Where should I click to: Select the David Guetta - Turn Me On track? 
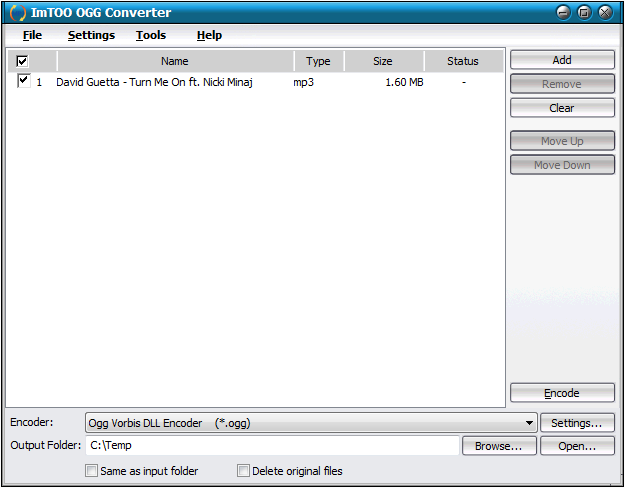pyautogui.click(x=154, y=82)
